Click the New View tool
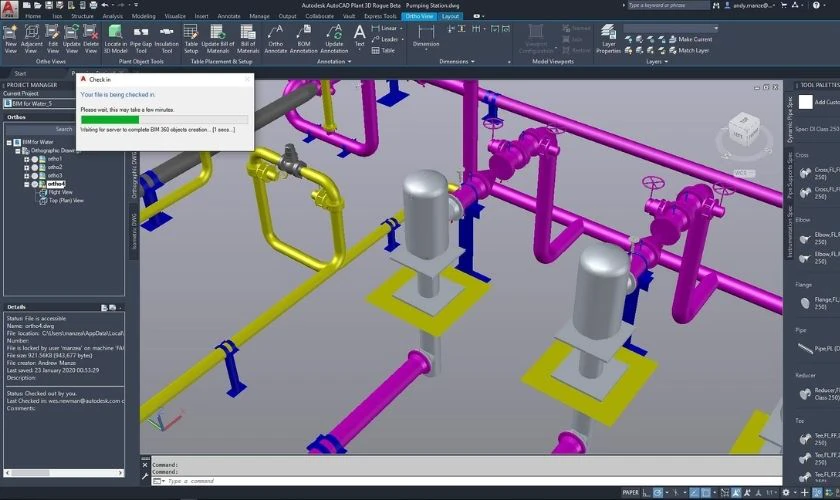Viewport: 840px width, 500px height. [11, 39]
